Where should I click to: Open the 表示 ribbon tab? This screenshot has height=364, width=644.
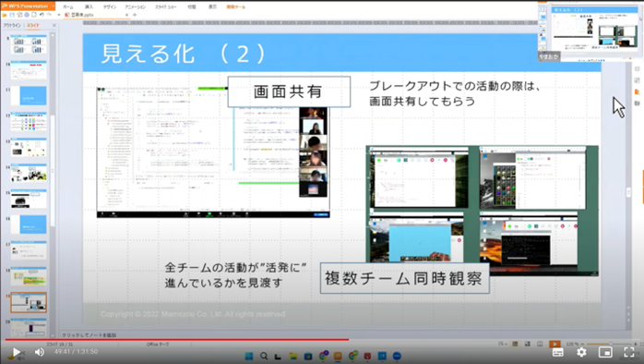[212, 7]
